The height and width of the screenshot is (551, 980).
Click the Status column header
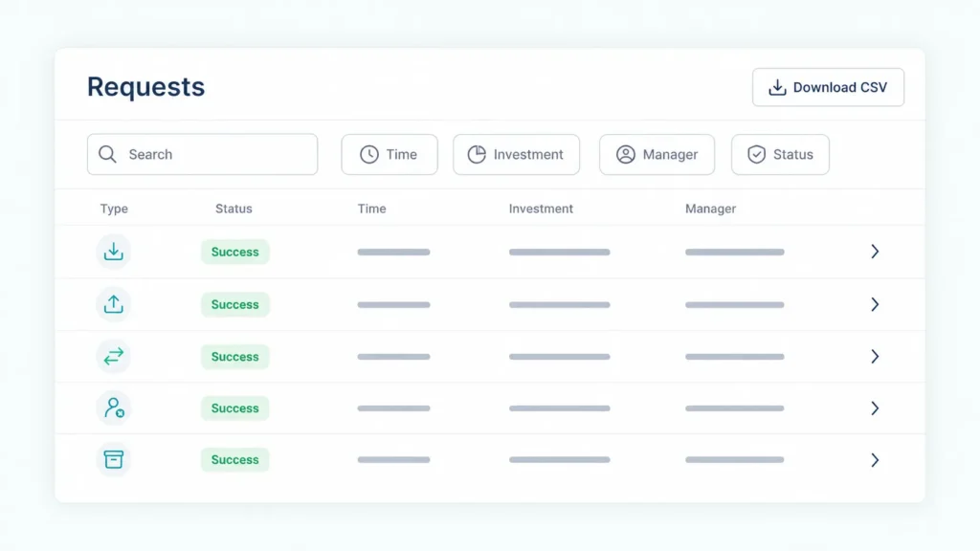tap(234, 209)
